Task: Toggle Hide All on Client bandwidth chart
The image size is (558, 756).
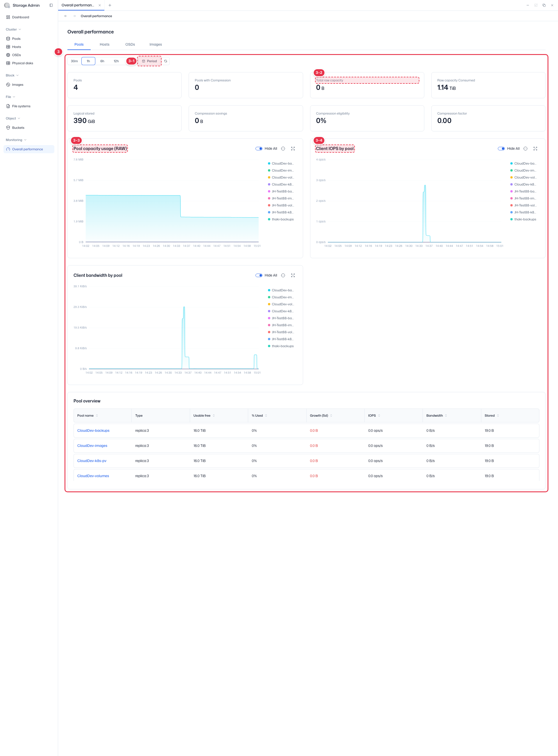Action: tap(259, 275)
